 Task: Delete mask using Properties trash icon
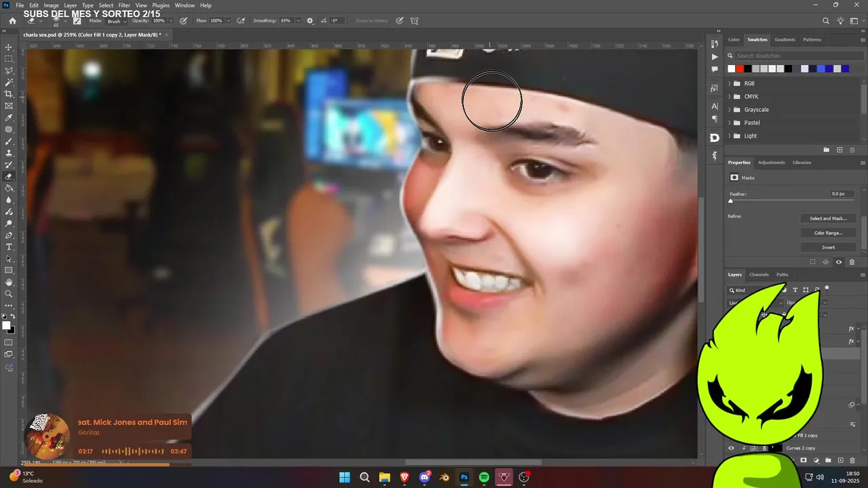pyautogui.click(x=852, y=262)
